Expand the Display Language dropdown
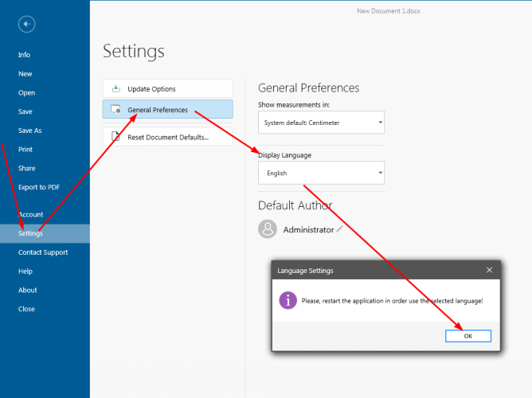532x398 pixels. [321, 173]
